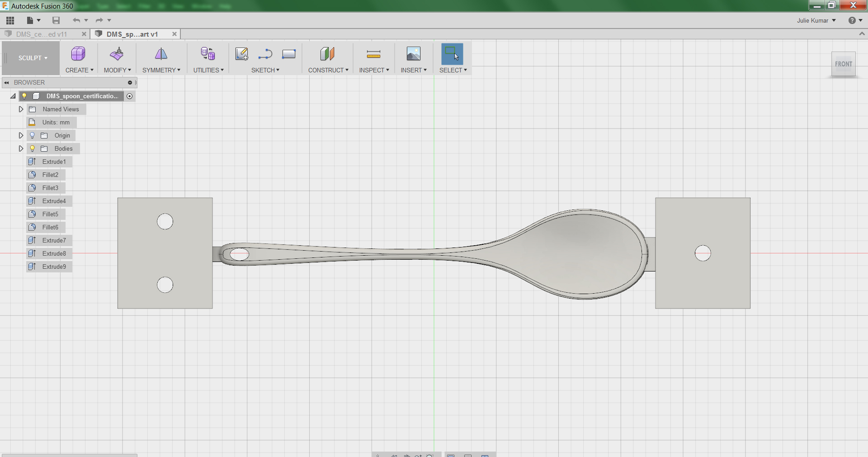The height and width of the screenshot is (457, 868).
Task: Expand the Named Views folder
Action: click(21, 109)
